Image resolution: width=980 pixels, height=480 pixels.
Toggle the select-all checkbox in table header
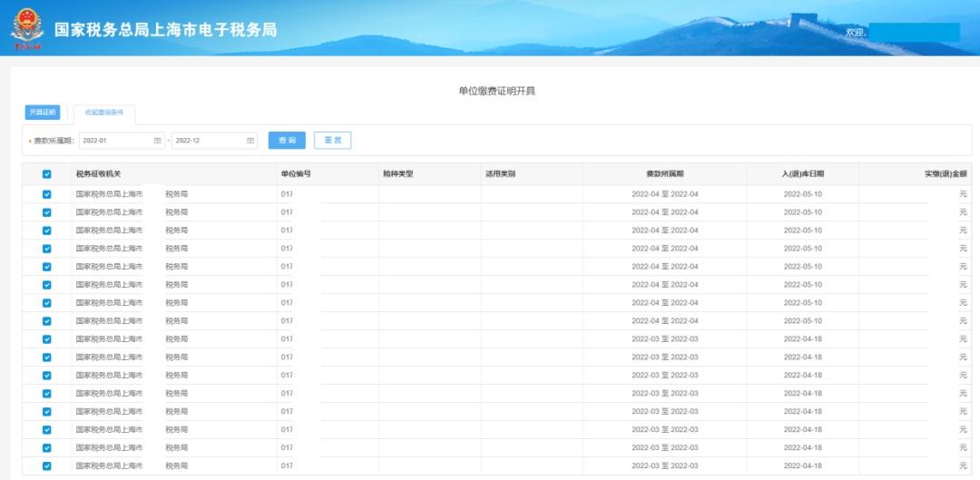pyautogui.click(x=47, y=174)
